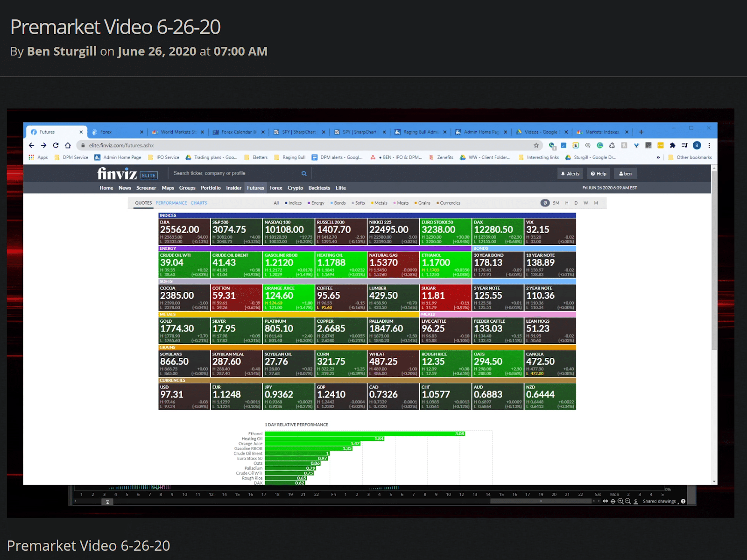Filter futures by Currencies
The height and width of the screenshot is (560, 747).
click(x=448, y=203)
